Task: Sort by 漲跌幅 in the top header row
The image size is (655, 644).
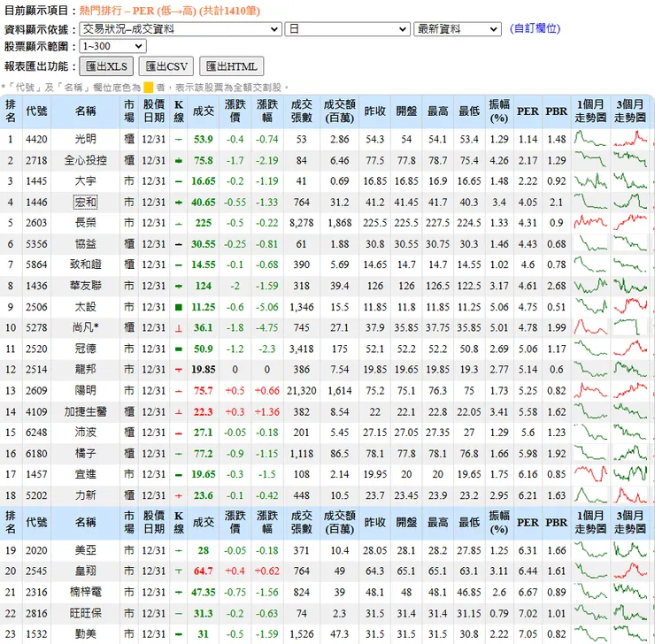Action: [x=267, y=111]
